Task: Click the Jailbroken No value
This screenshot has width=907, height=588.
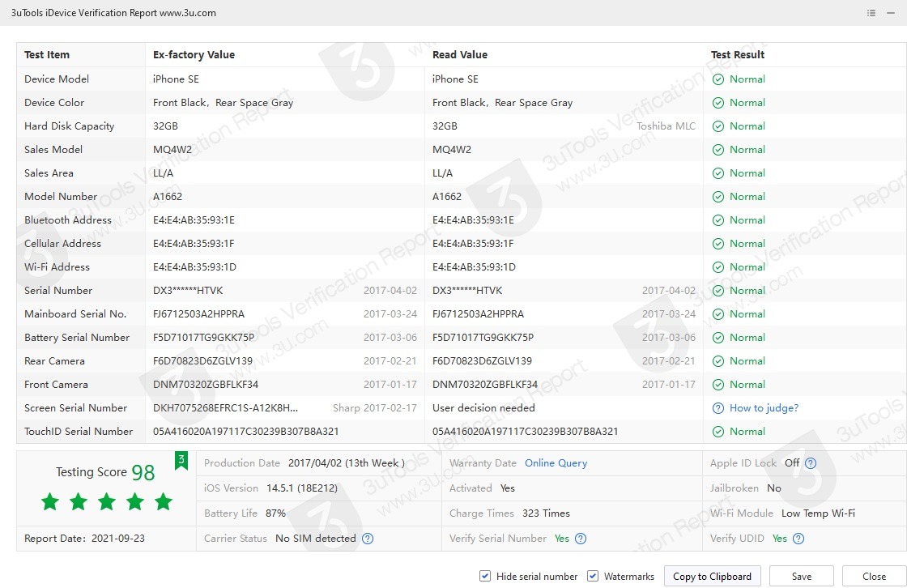Action: (x=774, y=488)
